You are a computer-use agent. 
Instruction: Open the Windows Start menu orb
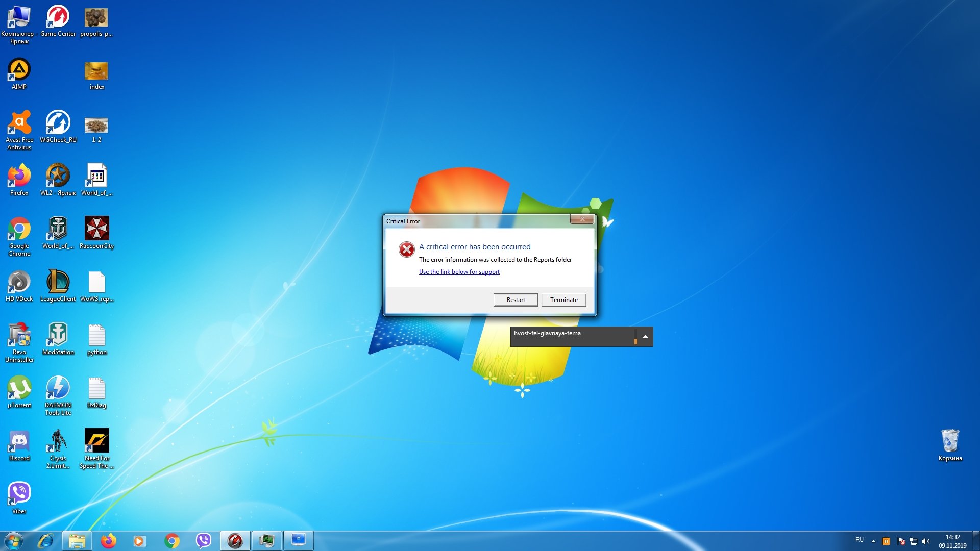click(14, 541)
